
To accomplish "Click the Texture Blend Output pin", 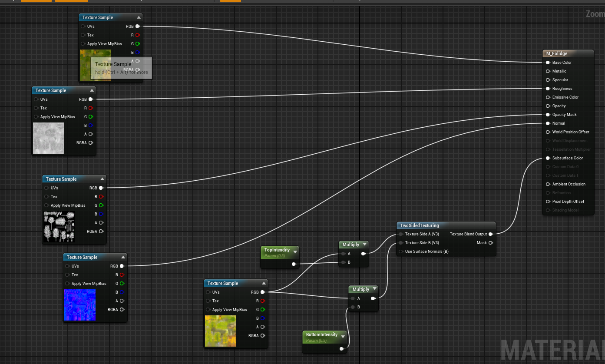I will coord(491,234).
